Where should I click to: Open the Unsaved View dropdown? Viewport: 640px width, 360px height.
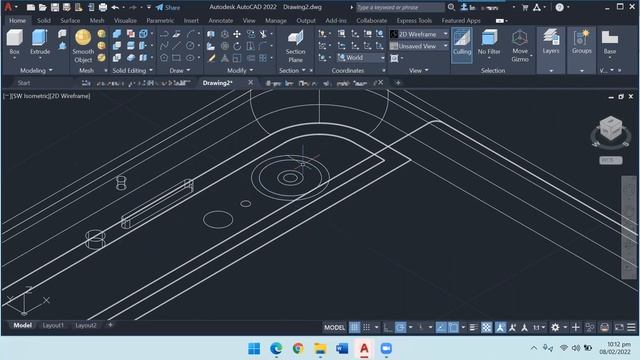[419, 46]
